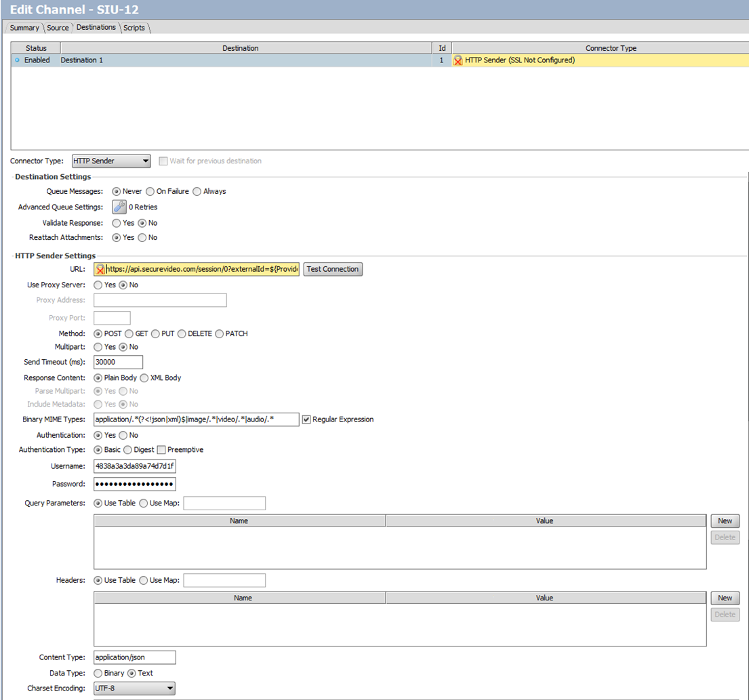
Task: Click the SSL error icon beside the URL field
Action: click(100, 269)
